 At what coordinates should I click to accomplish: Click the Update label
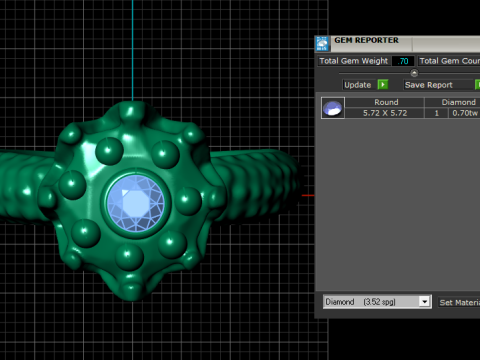pos(358,85)
